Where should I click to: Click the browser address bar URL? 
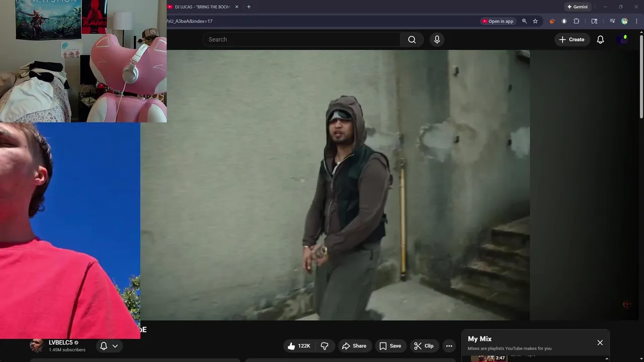(x=189, y=21)
